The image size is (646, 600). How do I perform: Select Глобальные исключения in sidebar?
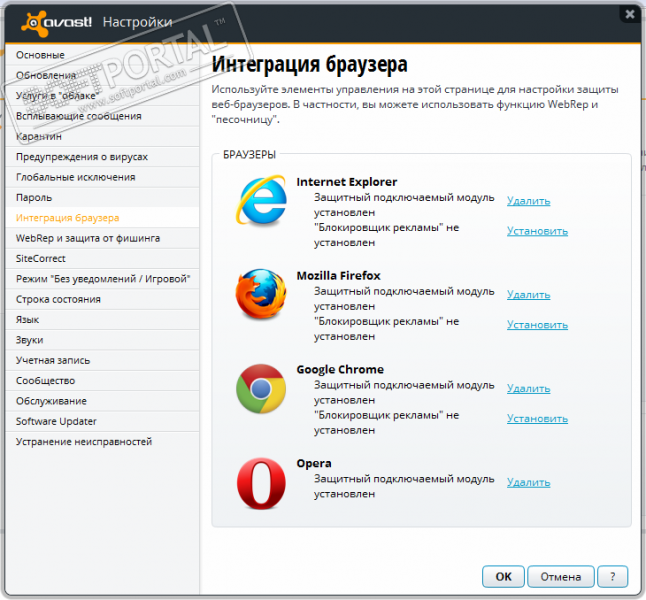[102, 177]
